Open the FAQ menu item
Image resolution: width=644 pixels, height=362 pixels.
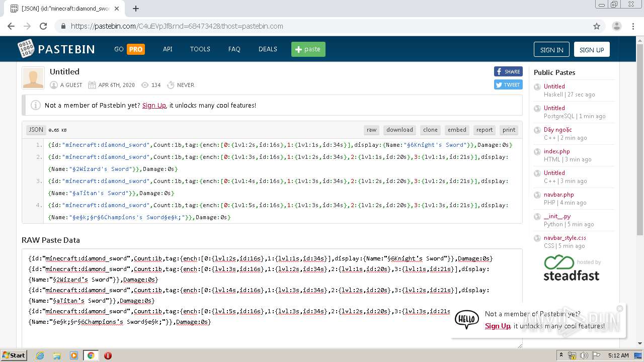[234, 49]
